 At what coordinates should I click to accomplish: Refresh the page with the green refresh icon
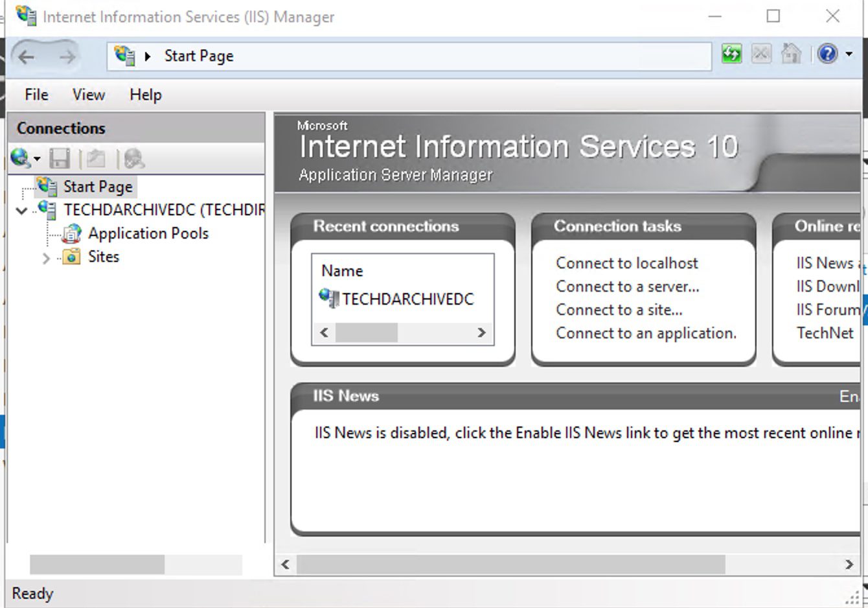(731, 54)
